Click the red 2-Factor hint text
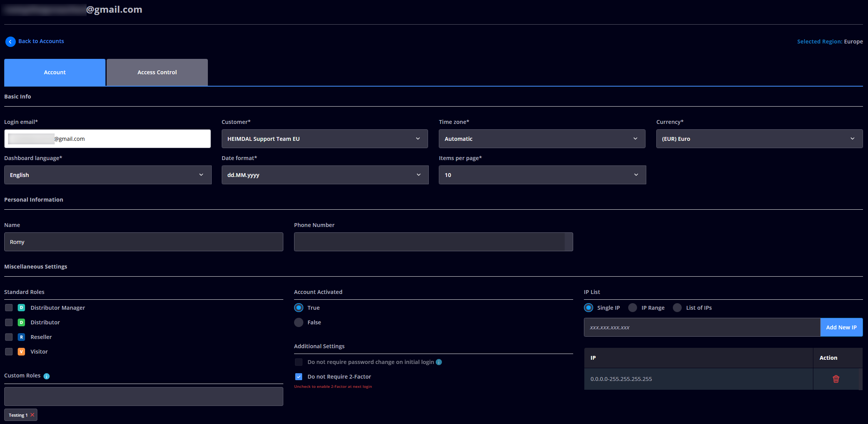This screenshot has height=424, width=868. coord(333,387)
